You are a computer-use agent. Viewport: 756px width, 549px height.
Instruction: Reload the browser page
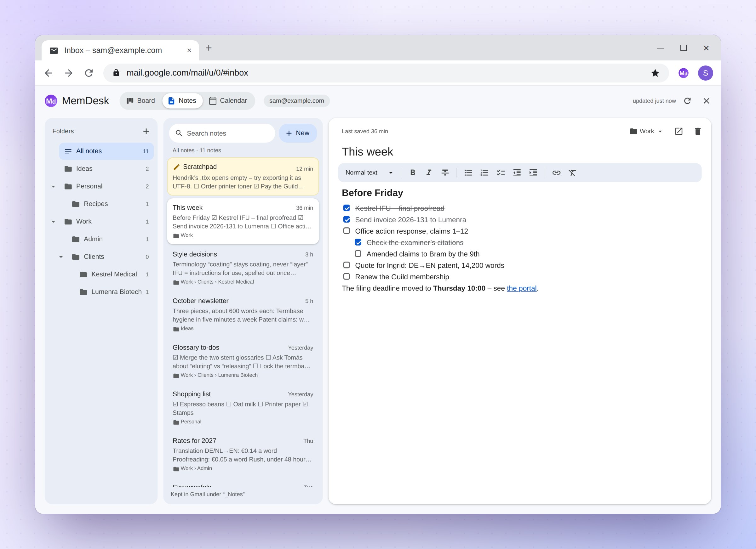coord(89,73)
